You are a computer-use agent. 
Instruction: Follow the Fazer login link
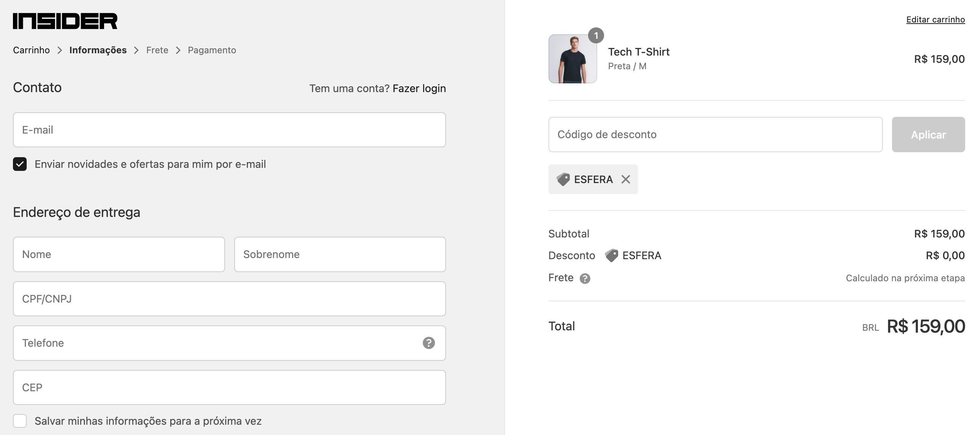point(419,88)
